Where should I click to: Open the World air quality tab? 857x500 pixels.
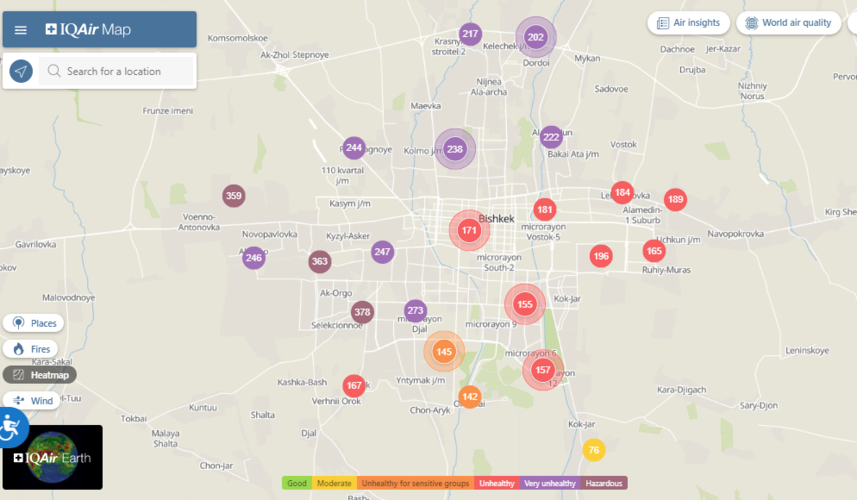point(787,23)
